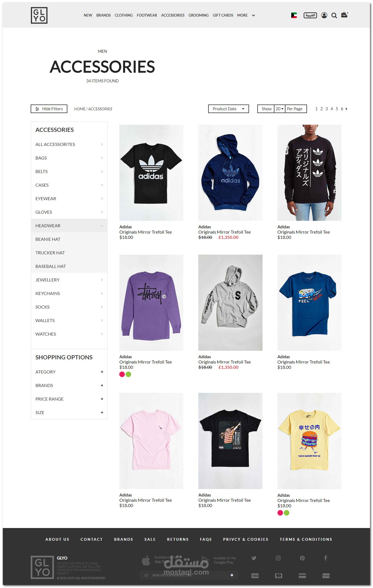Open the Pinterest icon in footer
This screenshot has height=588, width=373.
302,558
